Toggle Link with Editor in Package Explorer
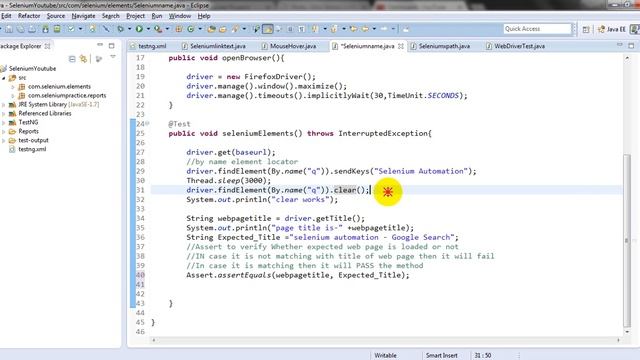Image resolution: width=640 pixels, height=360 pixels. [x=83, y=59]
